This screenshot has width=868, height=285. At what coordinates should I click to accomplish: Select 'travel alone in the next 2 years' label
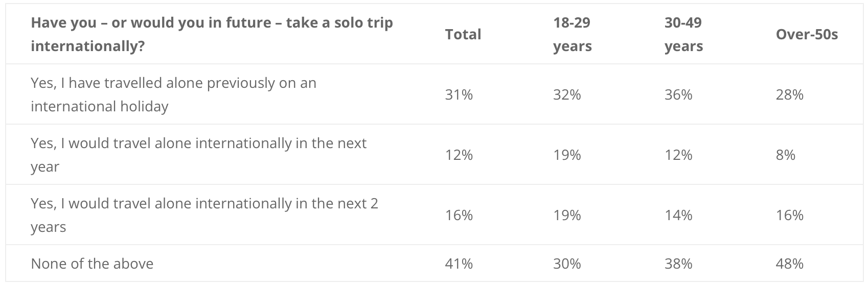[x=204, y=215]
